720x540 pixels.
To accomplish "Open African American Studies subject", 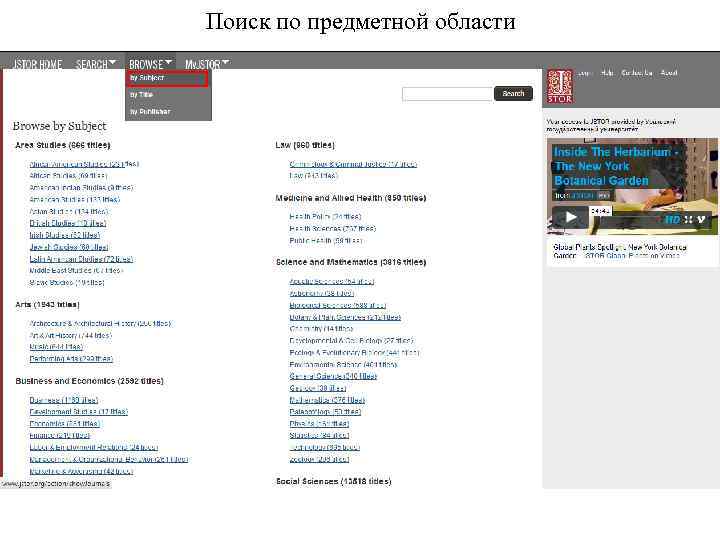I will 84,164.
